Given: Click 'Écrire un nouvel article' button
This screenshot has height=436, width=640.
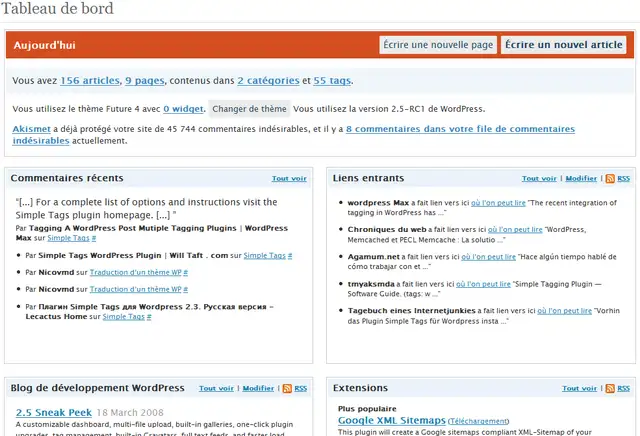Looking at the screenshot, I should 563,44.
